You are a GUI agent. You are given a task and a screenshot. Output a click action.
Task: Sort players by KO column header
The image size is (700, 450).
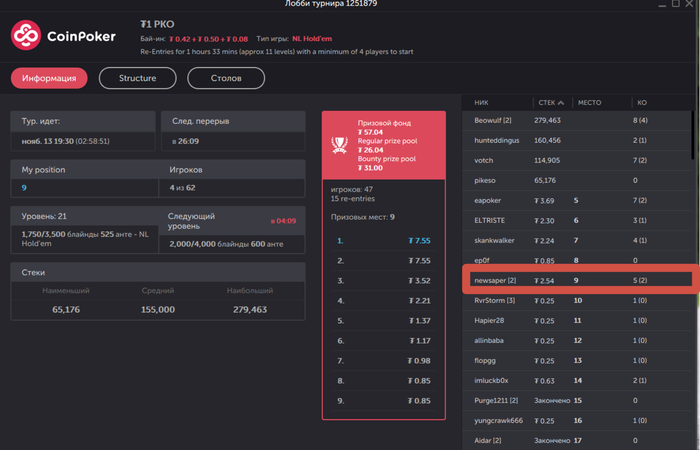click(642, 103)
